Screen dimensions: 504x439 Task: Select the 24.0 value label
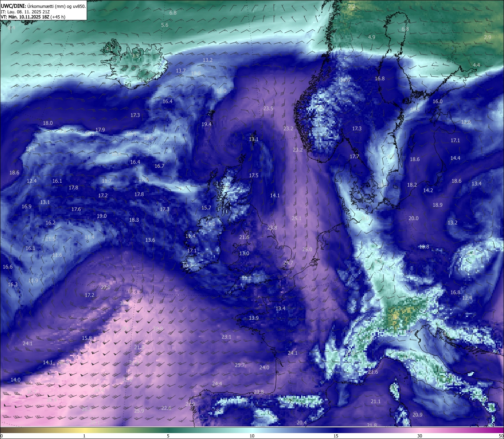(x=264, y=367)
